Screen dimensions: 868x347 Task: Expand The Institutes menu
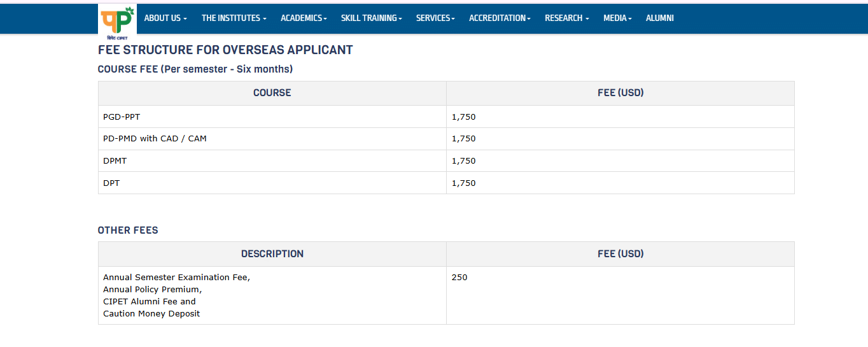coord(234,18)
